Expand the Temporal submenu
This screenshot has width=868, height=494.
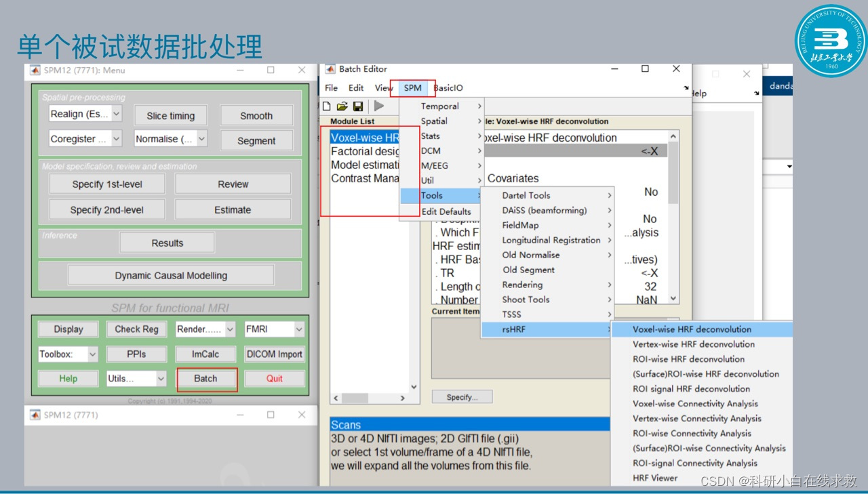pyautogui.click(x=441, y=106)
